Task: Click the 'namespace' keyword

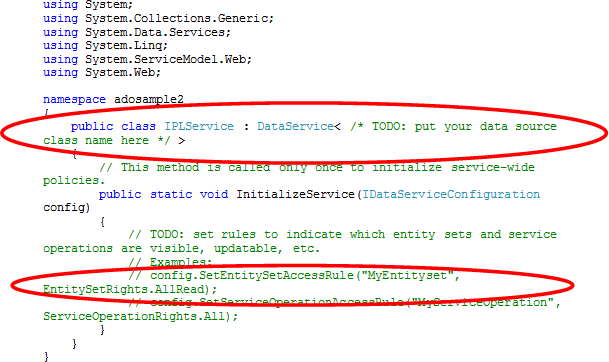Action: click(x=74, y=100)
